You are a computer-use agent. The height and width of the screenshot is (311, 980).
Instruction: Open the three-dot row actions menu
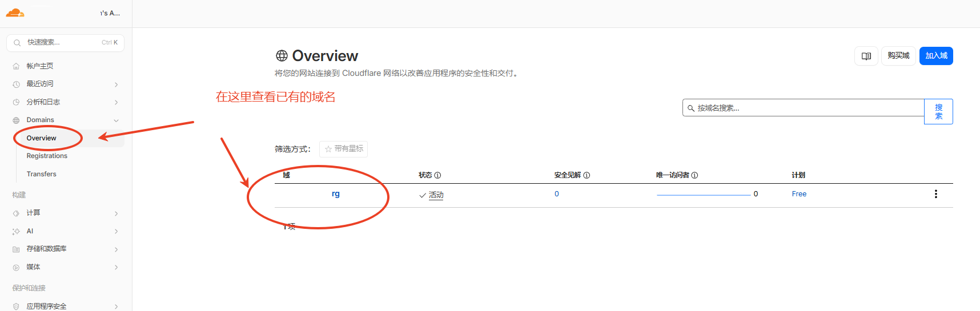[x=935, y=194]
